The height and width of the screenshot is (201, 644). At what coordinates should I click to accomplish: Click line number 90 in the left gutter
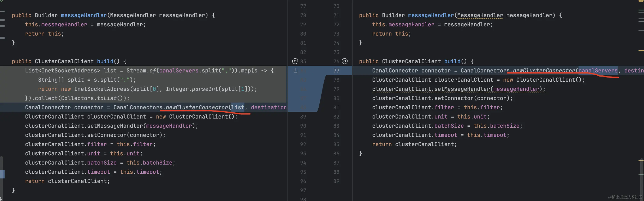pyautogui.click(x=303, y=126)
